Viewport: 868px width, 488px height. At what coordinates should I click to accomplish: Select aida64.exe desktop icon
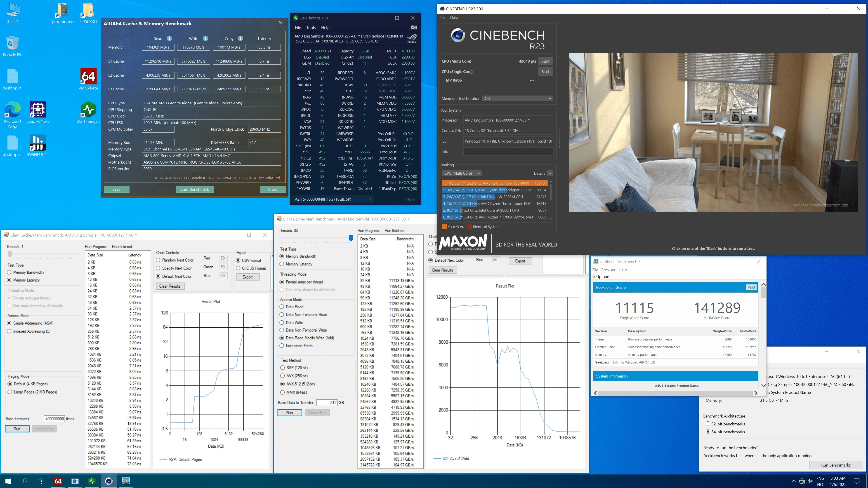click(88, 80)
